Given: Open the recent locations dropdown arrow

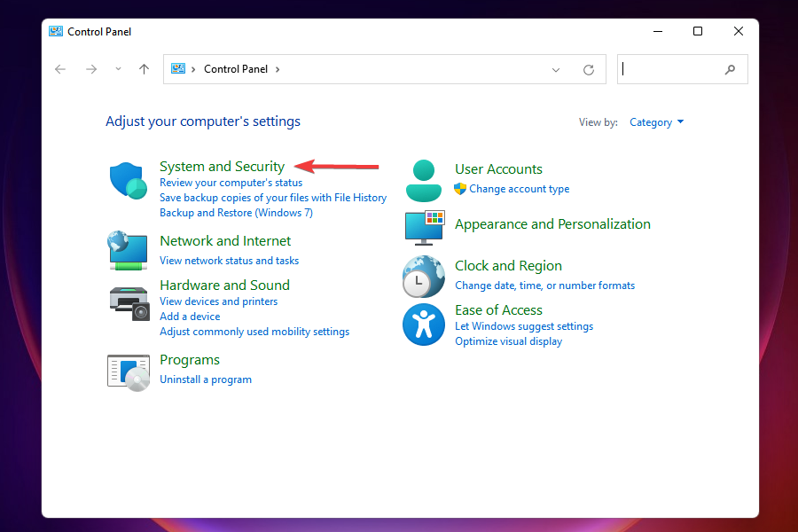Looking at the screenshot, I should click(x=118, y=69).
